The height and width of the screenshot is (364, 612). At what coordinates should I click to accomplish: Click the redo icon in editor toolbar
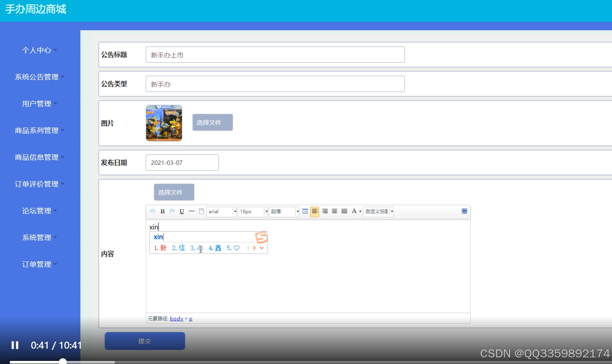pyautogui.click(x=172, y=211)
